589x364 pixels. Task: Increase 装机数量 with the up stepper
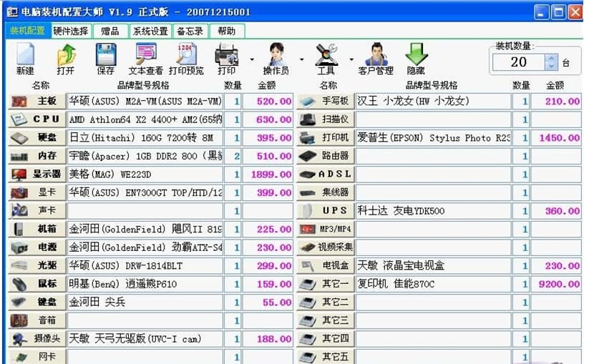pyautogui.click(x=551, y=58)
